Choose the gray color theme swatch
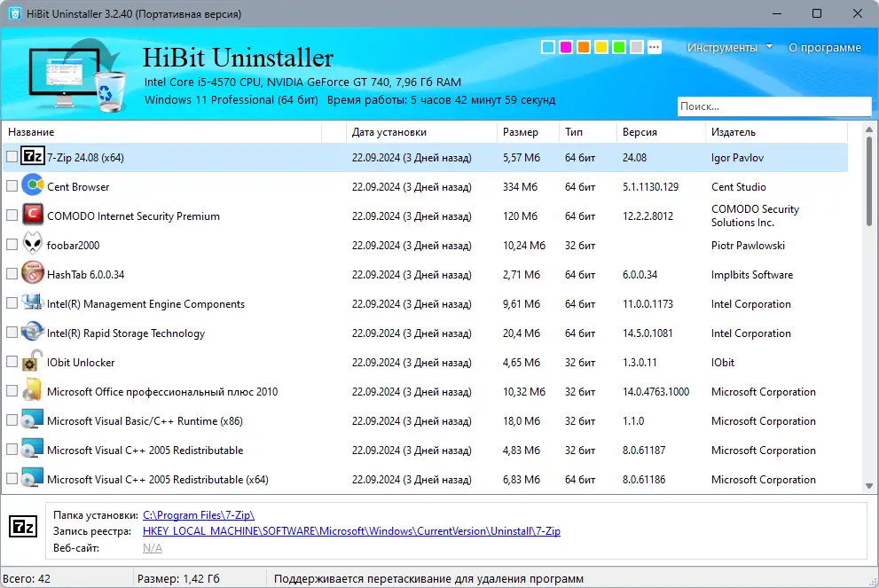This screenshot has width=879, height=588. pyautogui.click(x=636, y=47)
